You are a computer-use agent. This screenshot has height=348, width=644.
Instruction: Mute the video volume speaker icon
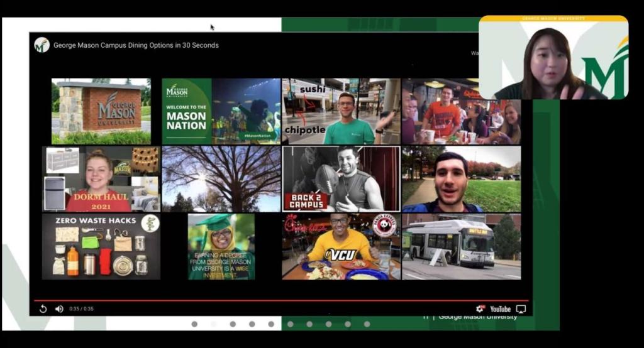59,308
